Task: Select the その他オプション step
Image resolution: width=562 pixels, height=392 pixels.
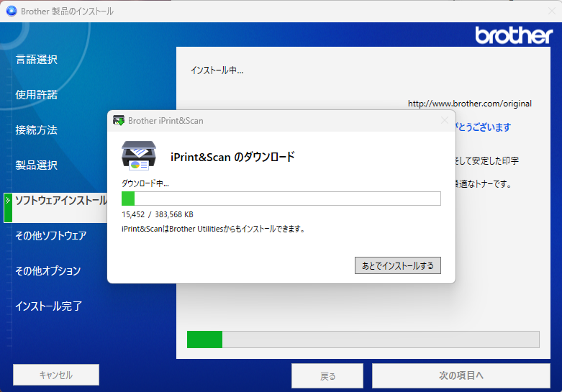Action: pos(48,271)
